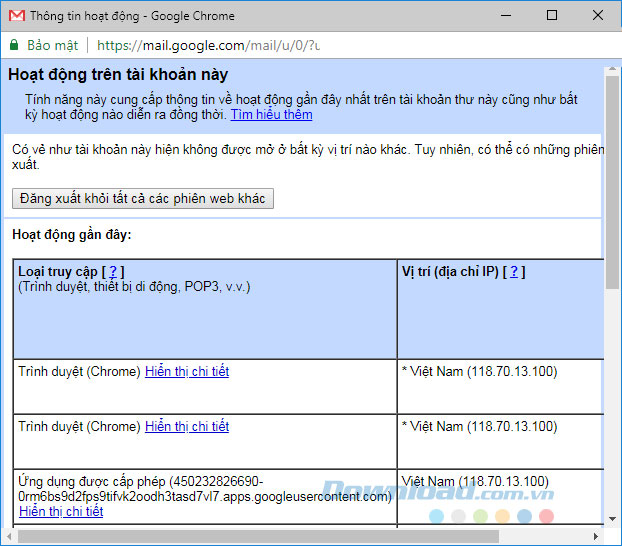622x546 pixels.
Task: Click the vertical scrollbar up arrow
Action: (x=613, y=70)
